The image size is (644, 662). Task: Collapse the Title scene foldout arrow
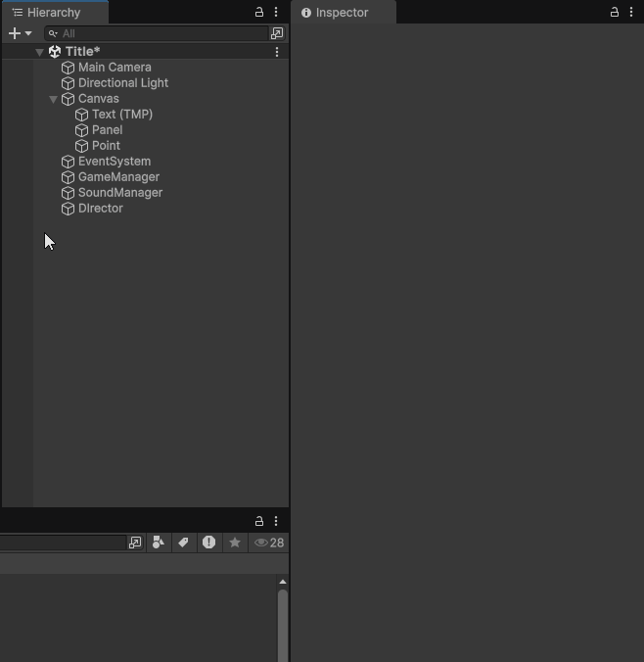[39, 52]
